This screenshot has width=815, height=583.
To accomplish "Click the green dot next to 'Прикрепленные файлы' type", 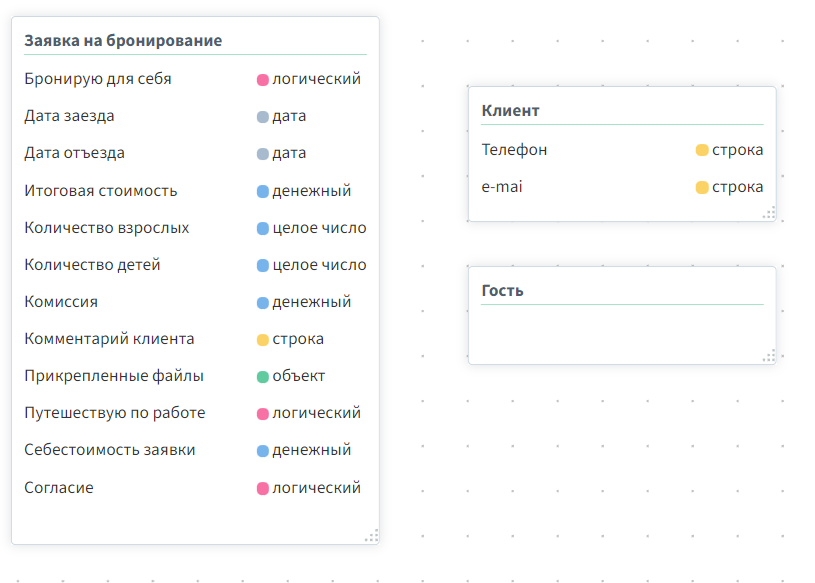I will click(263, 377).
